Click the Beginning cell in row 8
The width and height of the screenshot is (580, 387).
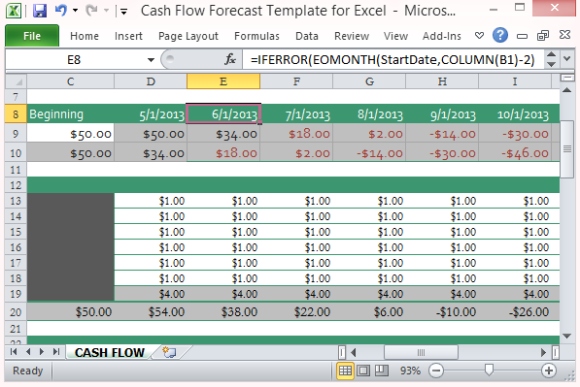70,114
